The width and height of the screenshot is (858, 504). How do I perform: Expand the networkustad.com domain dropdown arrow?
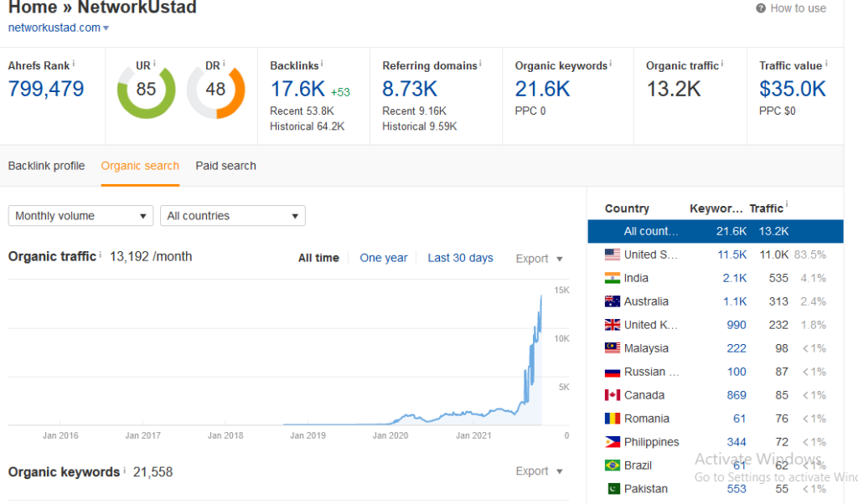tap(106, 28)
